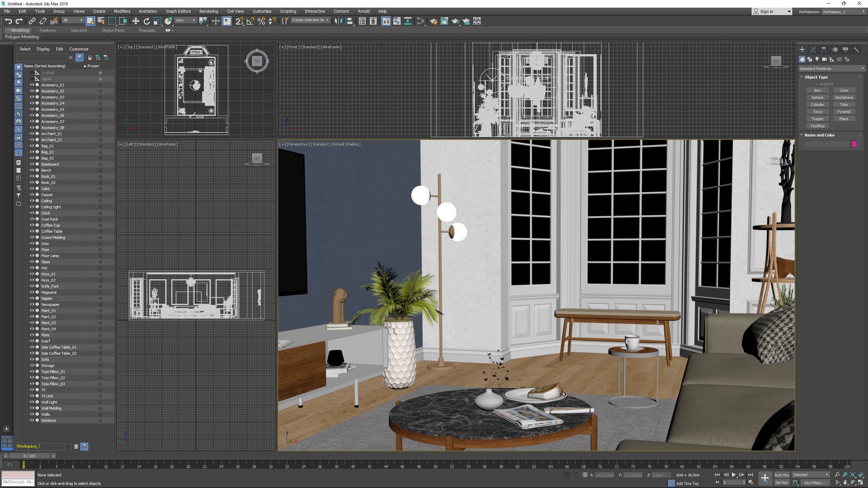Toggle visibility eye for Coffee Table
The width and height of the screenshot is (868, 488).
(32, 231)
